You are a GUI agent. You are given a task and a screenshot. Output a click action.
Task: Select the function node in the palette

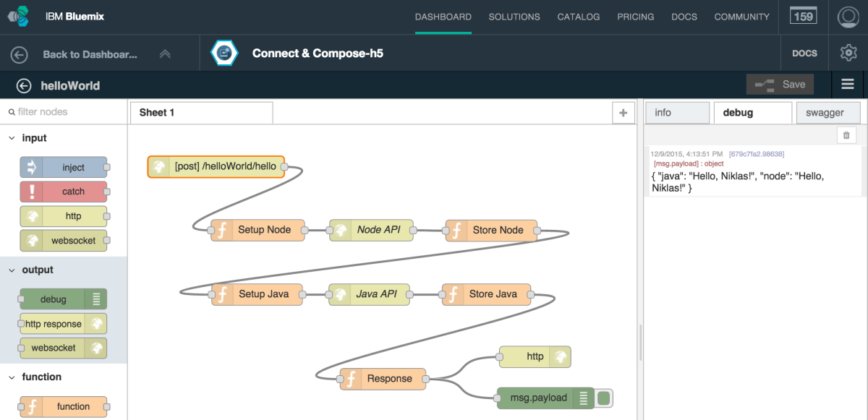point(64,406)
